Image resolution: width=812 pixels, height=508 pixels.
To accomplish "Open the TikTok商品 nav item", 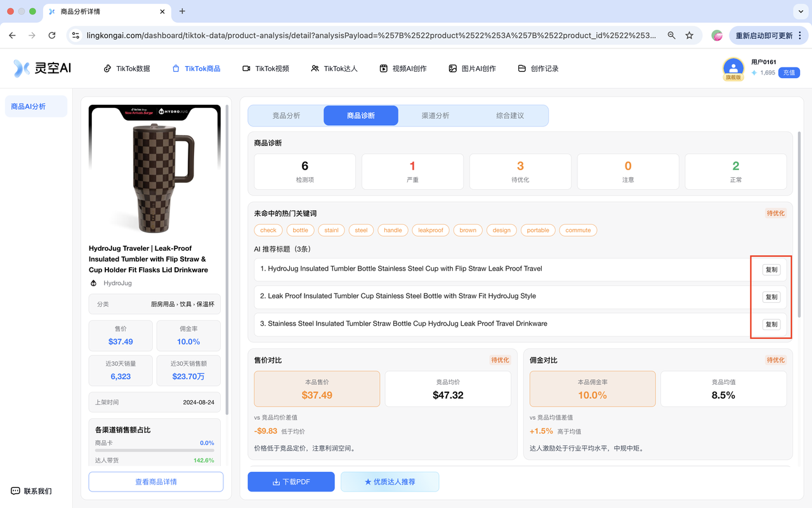I will pos(196,69).
